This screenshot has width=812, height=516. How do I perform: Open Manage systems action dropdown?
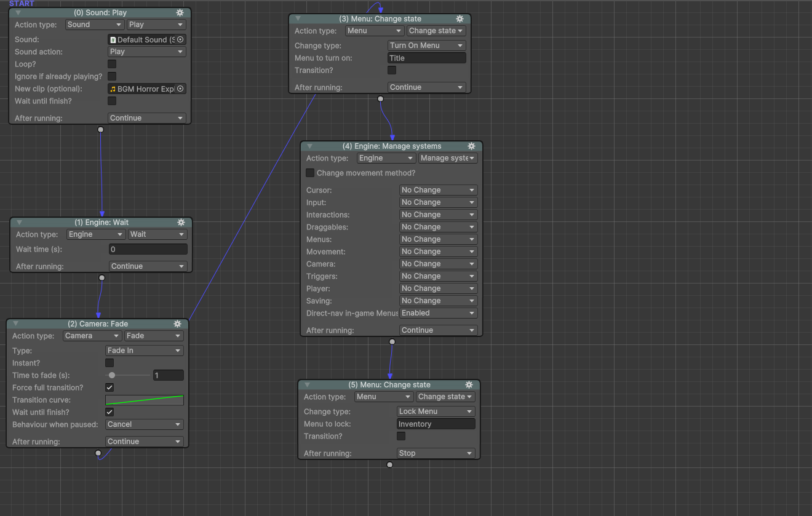click(448, 158)
